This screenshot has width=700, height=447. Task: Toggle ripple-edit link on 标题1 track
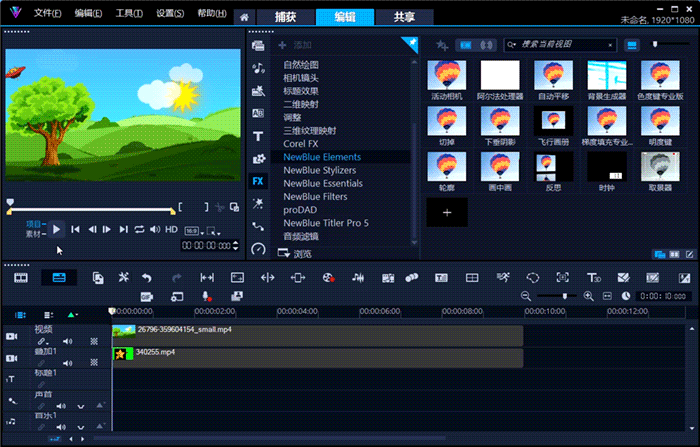(x=41, y=384)
